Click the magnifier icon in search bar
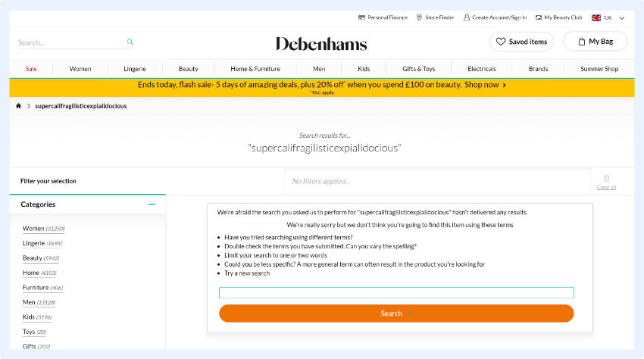The image size is (644, 359). 130,42
